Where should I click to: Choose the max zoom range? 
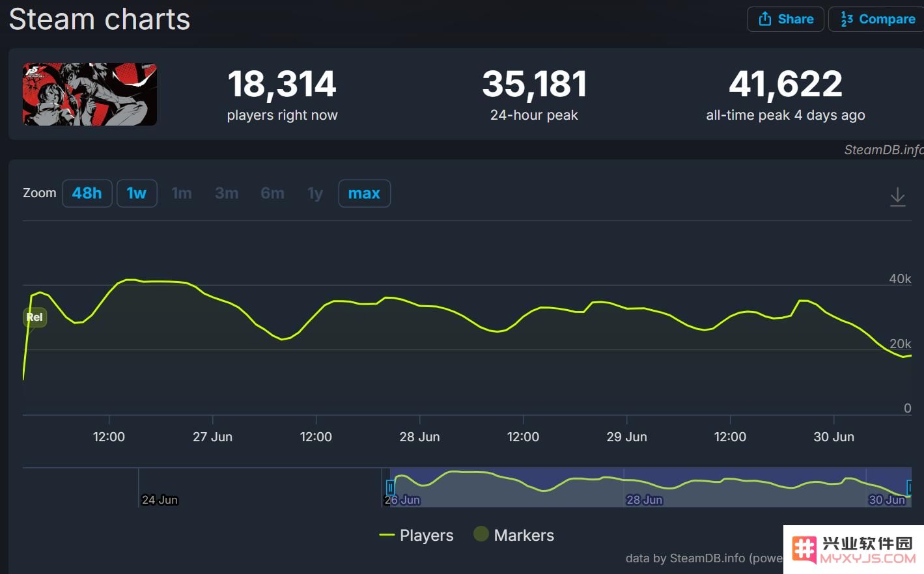pyautogui.click(x=364, y=193)
